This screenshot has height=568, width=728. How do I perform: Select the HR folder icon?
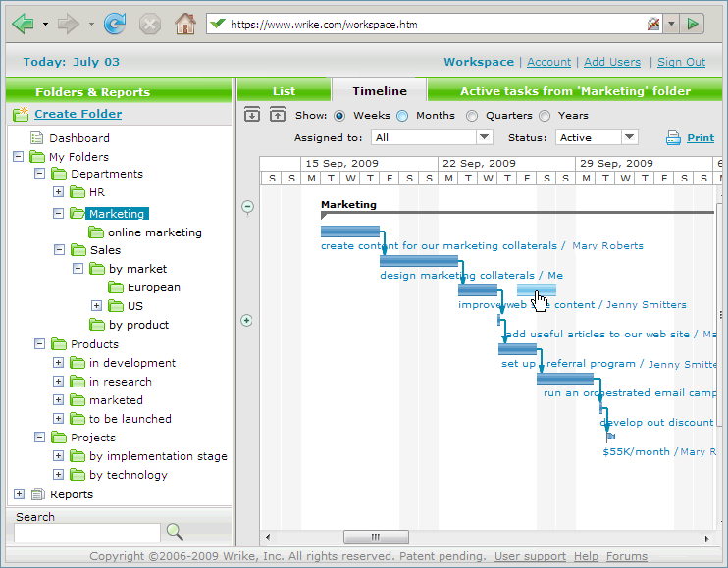click(78, 192)
